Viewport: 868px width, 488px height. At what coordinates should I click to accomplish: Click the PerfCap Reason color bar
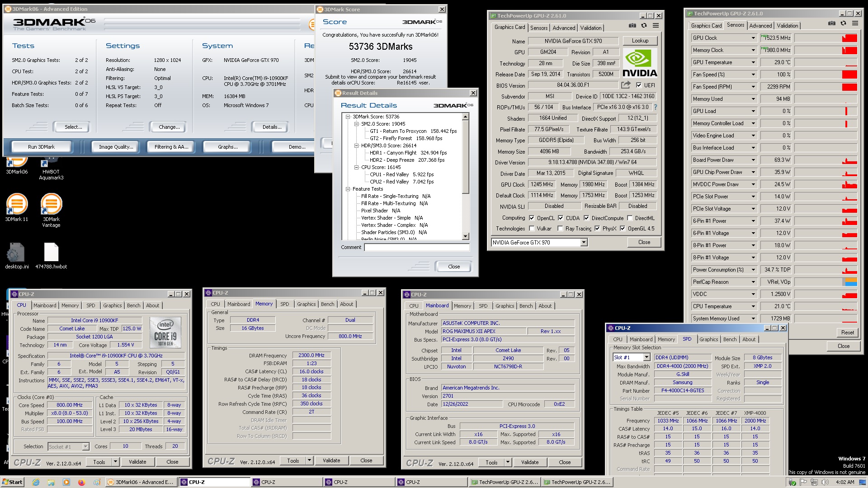pyautogui.click(x=850, y=282)
